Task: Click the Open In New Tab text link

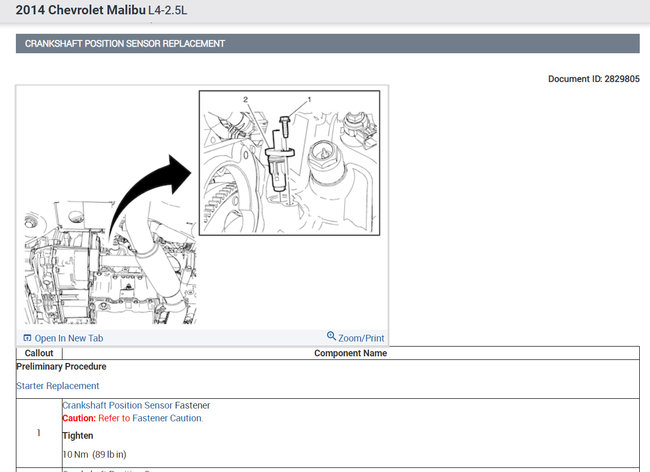Action: (x=69, y=338)
